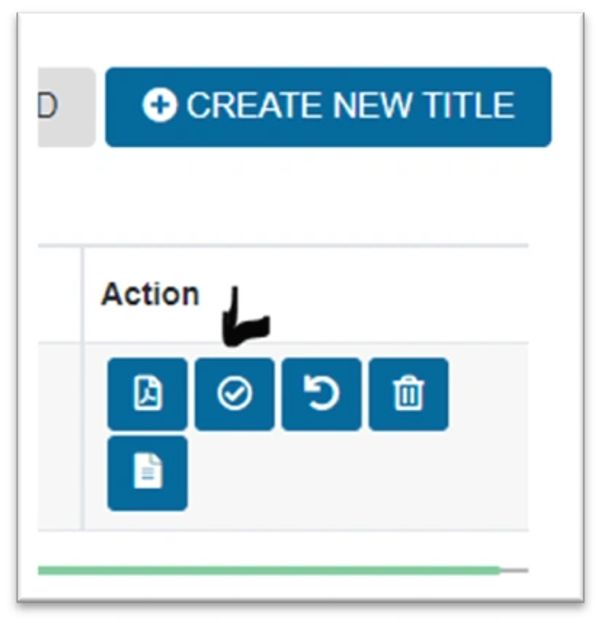Click the plus icon on Create New Title

click(159, 106)
